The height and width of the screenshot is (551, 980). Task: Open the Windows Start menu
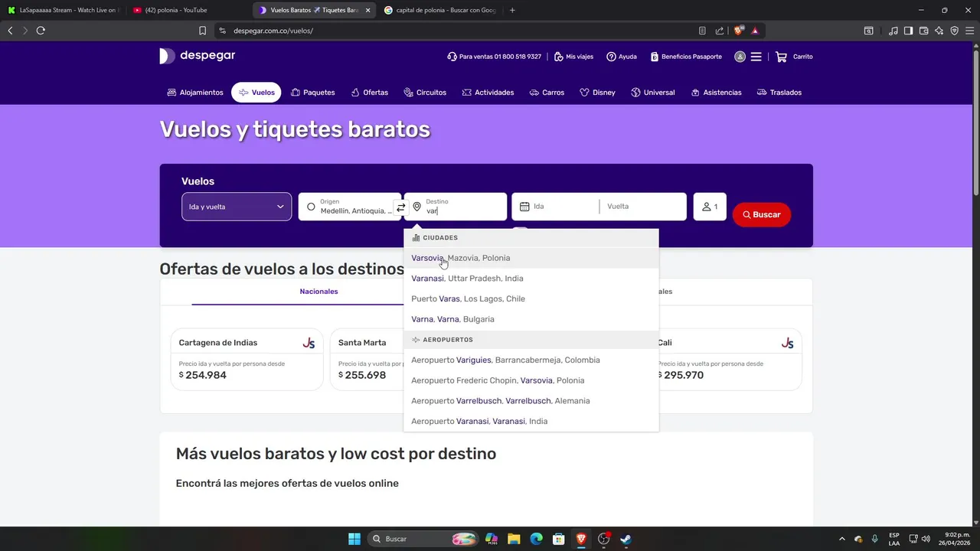354,539
